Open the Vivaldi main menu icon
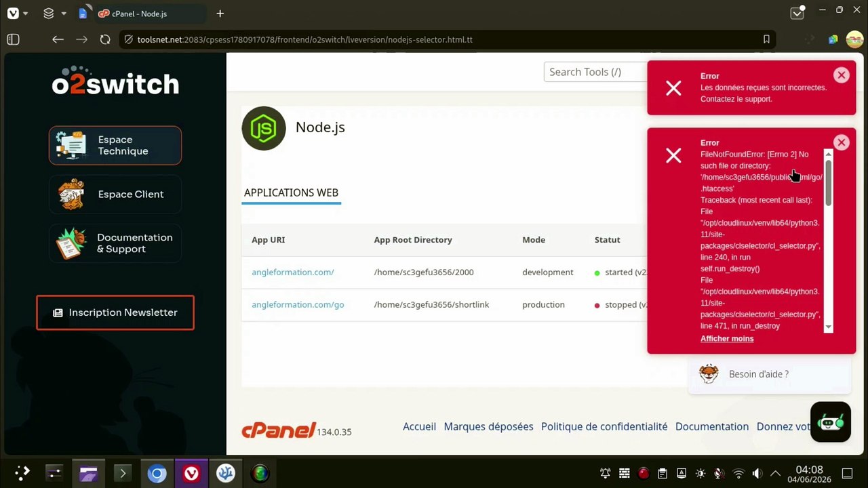This screenshot has width=868, height=488. point(12,14)
